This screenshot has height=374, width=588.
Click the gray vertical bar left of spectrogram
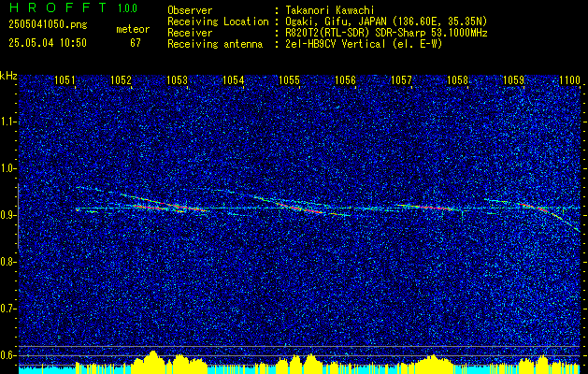pos(18,216)
